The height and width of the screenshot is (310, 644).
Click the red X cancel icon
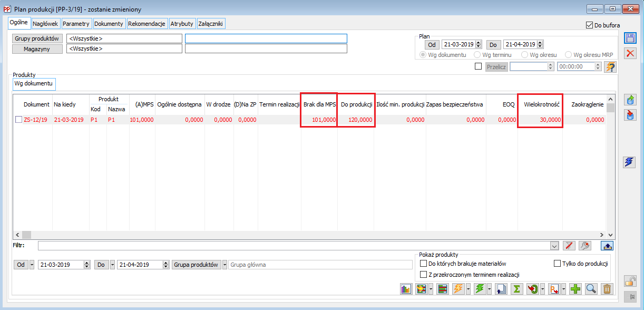(x=630, y=53)
